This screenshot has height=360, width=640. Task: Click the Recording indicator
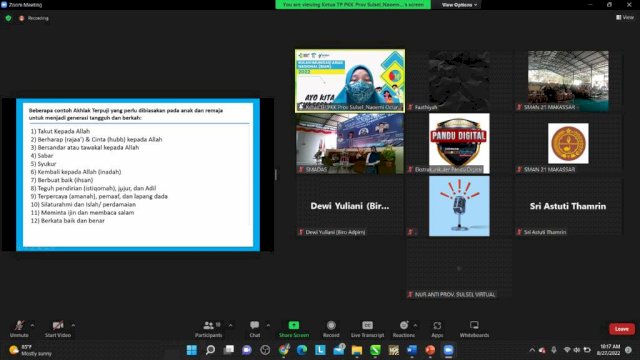coord(34,18)
